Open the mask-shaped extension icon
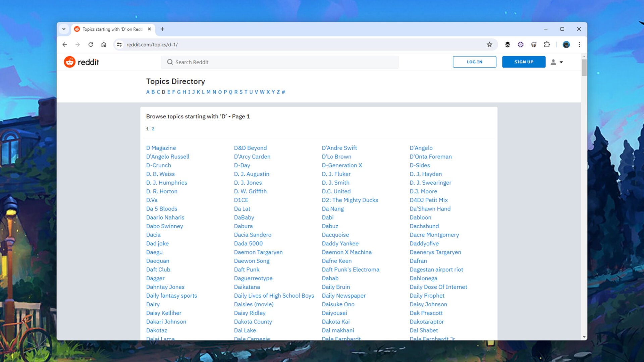This screenshot has height=362, width=644. (534, 45)
